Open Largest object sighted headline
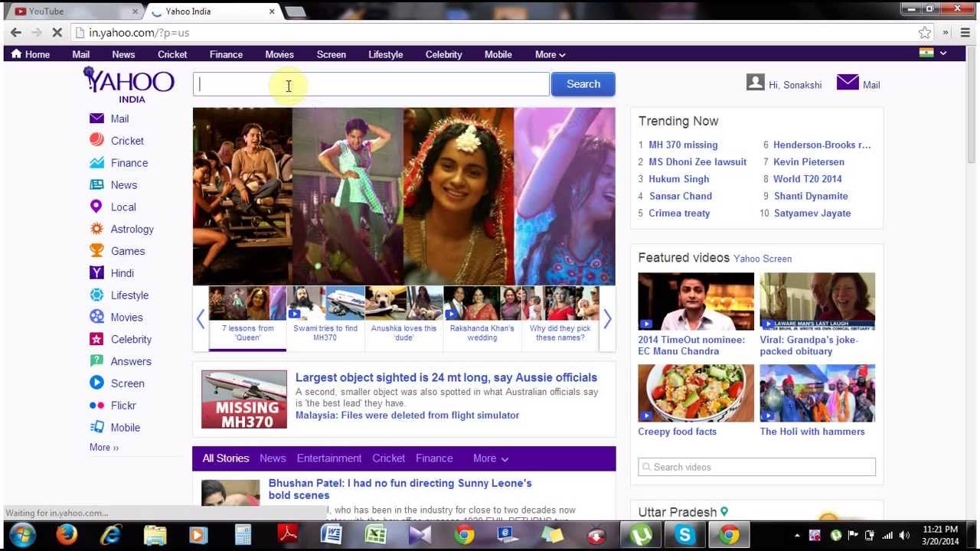The height and width of the screenshot is (551, 980). pos(446,377)
